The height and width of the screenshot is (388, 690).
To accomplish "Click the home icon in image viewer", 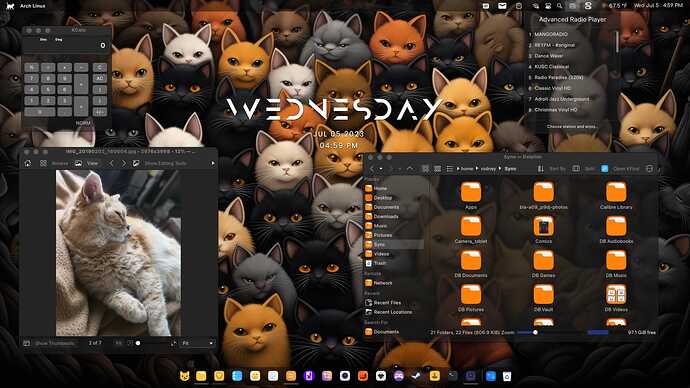I will tap(28, 163).
